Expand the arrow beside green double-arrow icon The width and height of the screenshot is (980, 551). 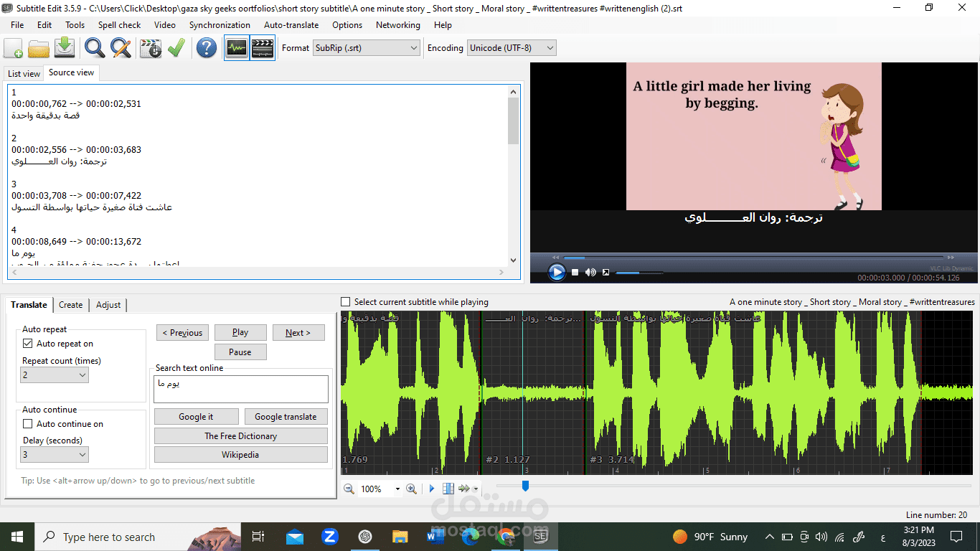476,489
